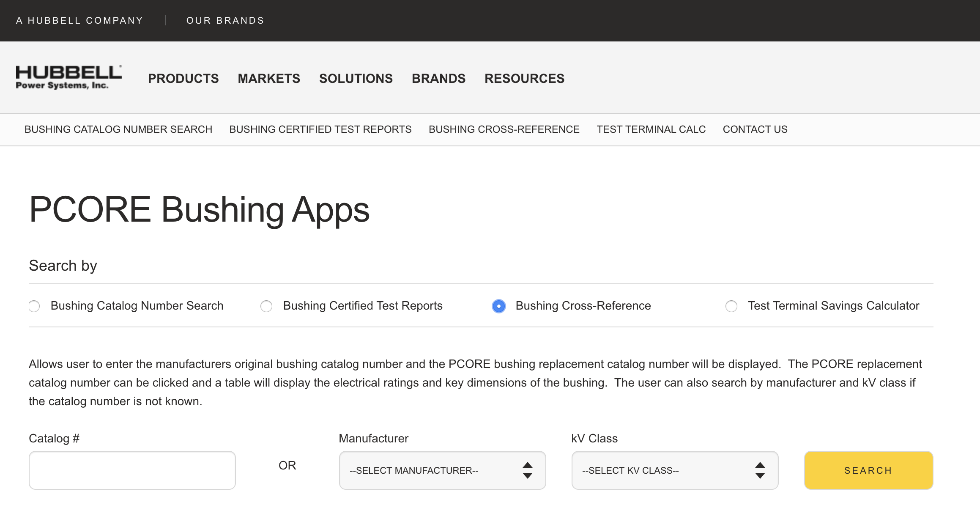Click into the Catalog # input field

tap(132, 470)
